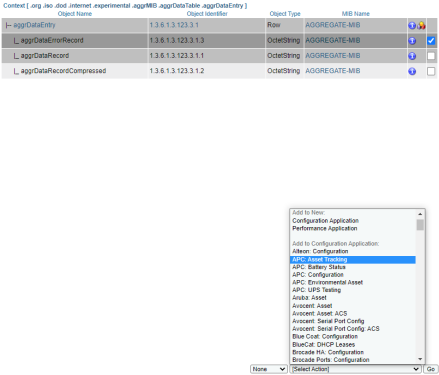Open the aggrDataEntry object name link

(x=34, y=25)
